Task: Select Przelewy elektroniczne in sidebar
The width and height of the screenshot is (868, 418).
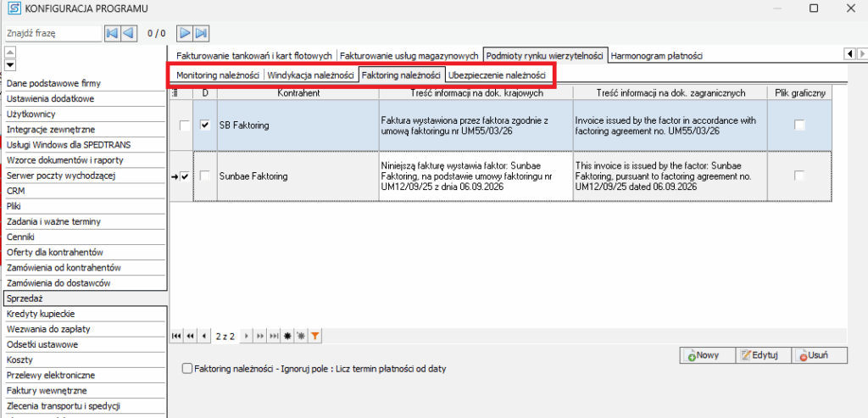Action: pyautogui.click(x=85, y=375)
